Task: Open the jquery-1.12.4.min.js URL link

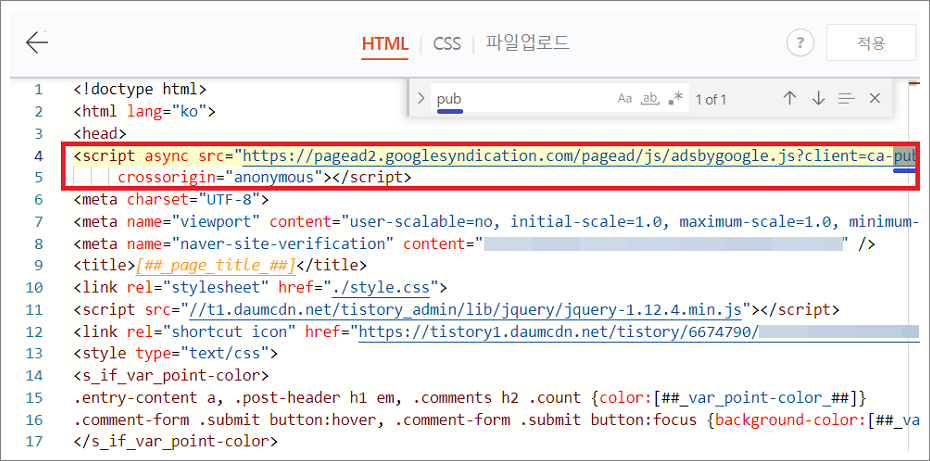Action: point(465,310)
